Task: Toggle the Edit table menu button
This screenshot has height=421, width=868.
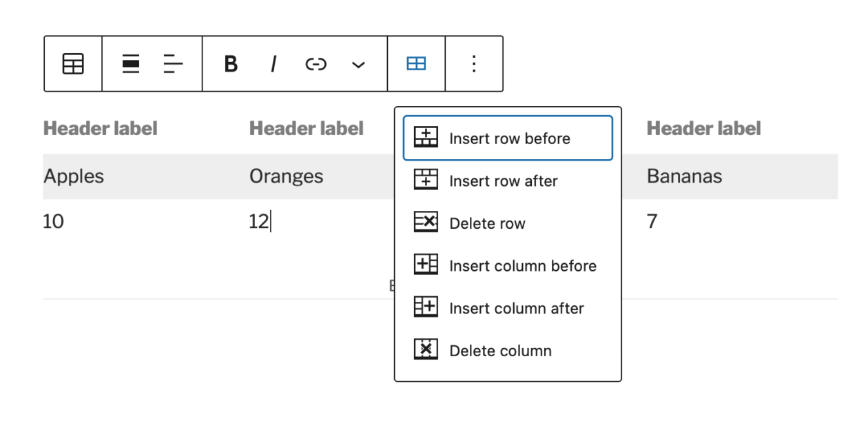Action: tap(416, 64)
